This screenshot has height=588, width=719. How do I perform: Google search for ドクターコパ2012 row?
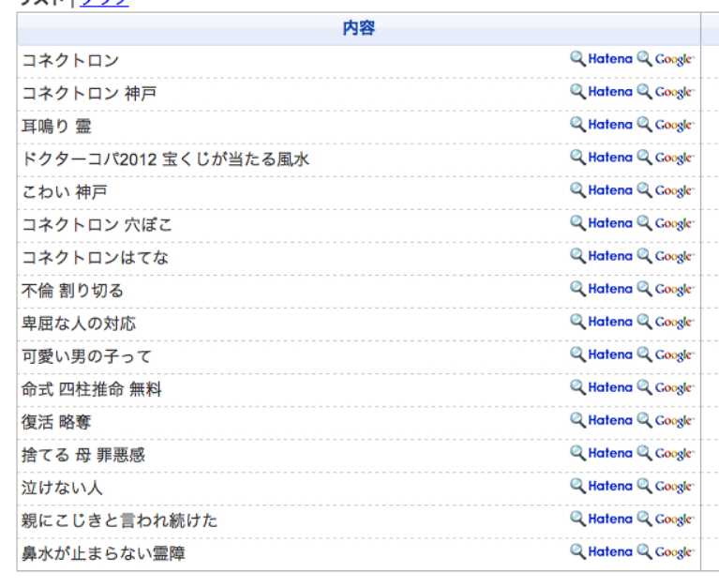coord(666,158)
